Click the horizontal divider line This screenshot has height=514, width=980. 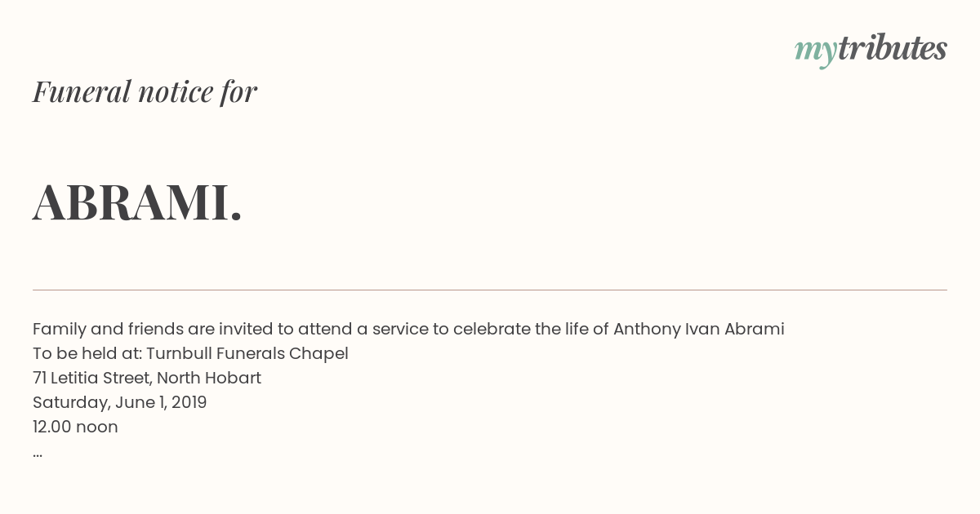tap(490, 290)
